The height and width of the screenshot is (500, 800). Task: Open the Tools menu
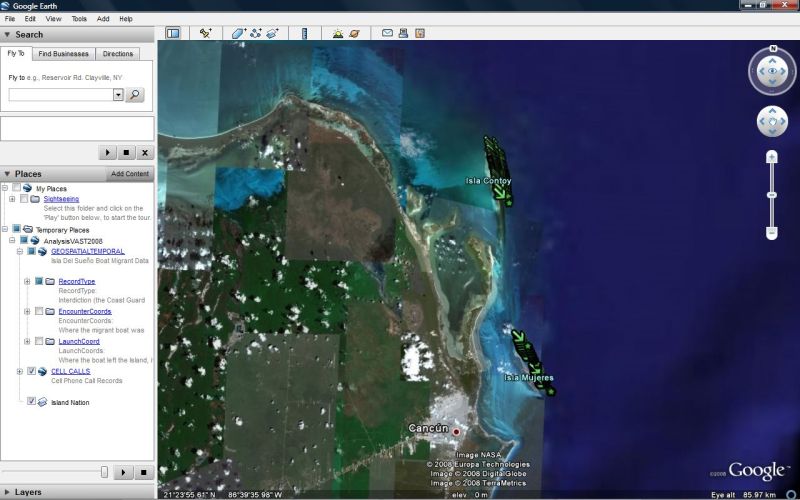[x=79, y=18]
